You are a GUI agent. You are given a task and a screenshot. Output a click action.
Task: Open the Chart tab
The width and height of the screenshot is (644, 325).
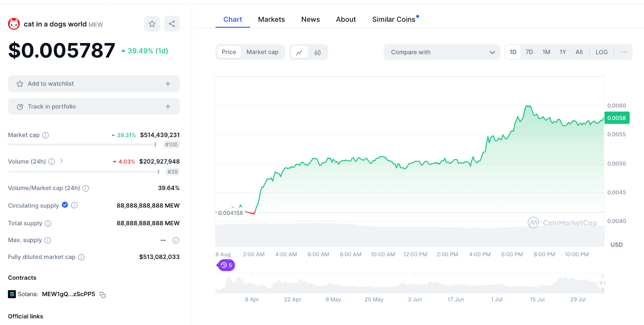(x=233, y=19)
